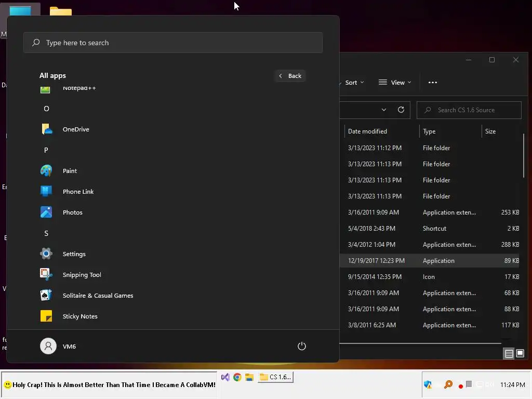This screenshot has width=532, height=399.
Task: Jump to apps by letter P
Action: click(46, 150)
